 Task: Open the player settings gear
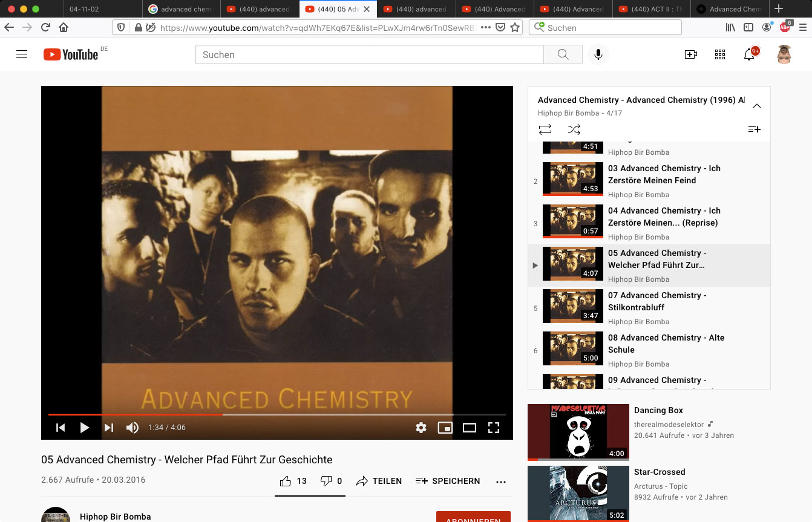(421, 428)
